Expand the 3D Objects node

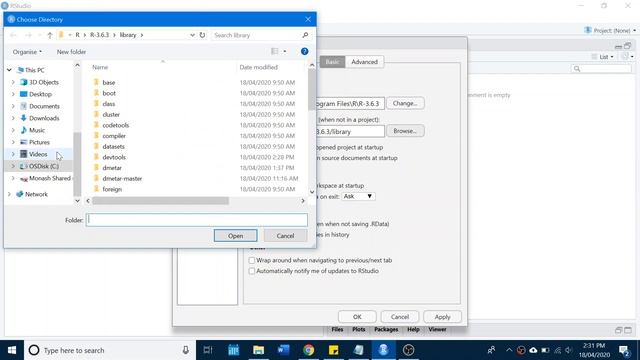click(13, 82)
